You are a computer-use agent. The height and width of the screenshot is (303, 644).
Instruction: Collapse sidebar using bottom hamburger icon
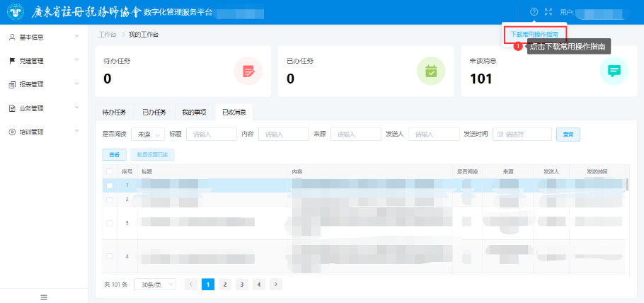point(44,297)
